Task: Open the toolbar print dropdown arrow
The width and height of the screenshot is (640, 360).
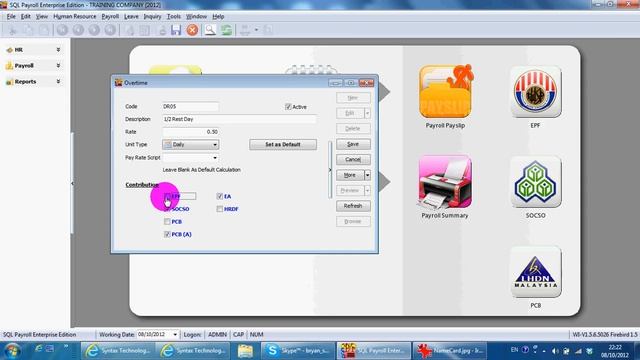Action: click(256, 30)
